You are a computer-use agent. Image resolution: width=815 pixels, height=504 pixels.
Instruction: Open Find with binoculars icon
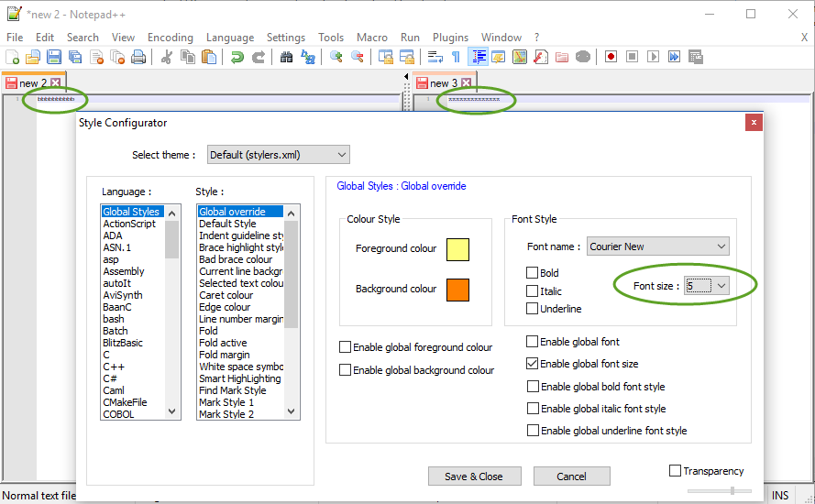(x=286, y=57)
